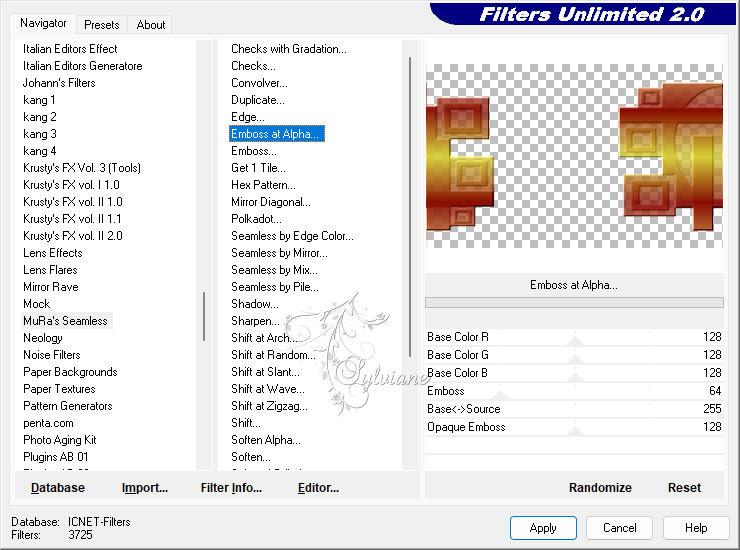Select kang 2 category
Image resolution: width=740 pixels, height=550 pixels.
coord(40,117)
